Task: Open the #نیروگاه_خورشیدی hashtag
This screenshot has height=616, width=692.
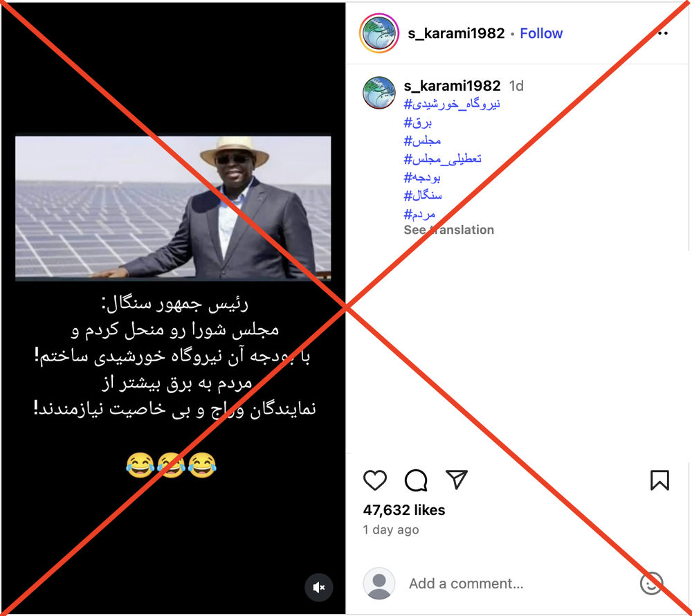Action: point(452,104)
